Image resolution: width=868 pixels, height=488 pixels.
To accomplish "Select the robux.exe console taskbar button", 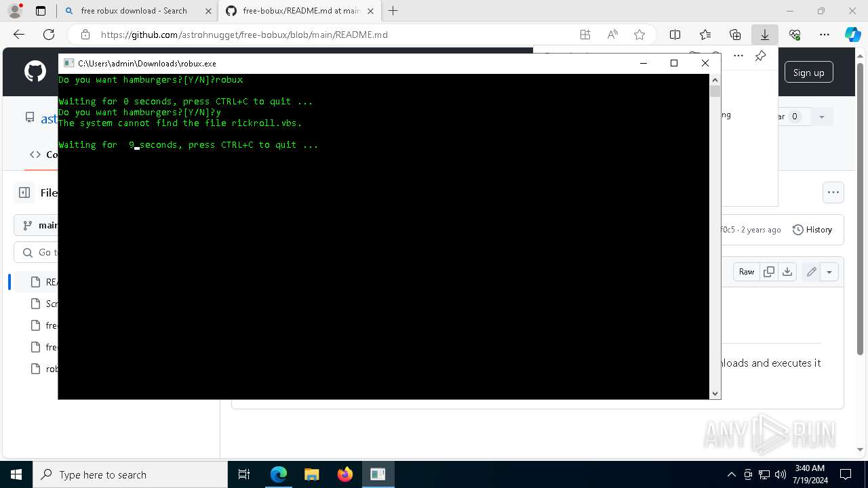I will coord(378,474).
